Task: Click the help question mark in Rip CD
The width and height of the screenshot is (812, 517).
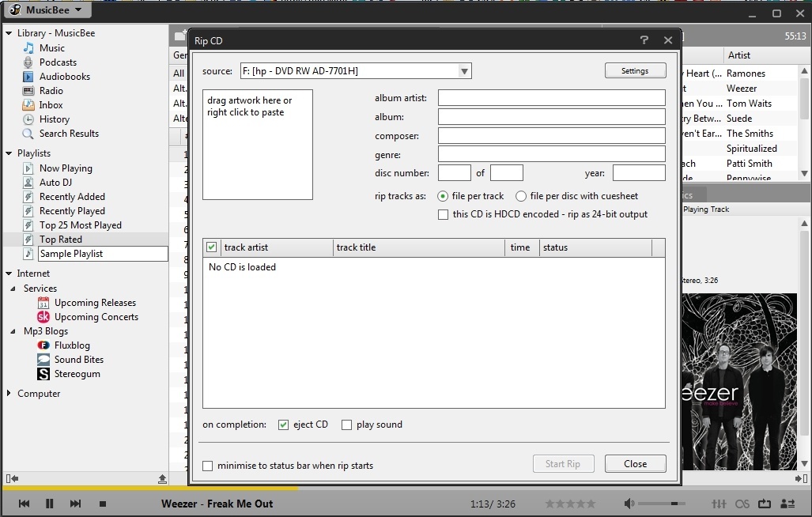Action: point(644,40)
